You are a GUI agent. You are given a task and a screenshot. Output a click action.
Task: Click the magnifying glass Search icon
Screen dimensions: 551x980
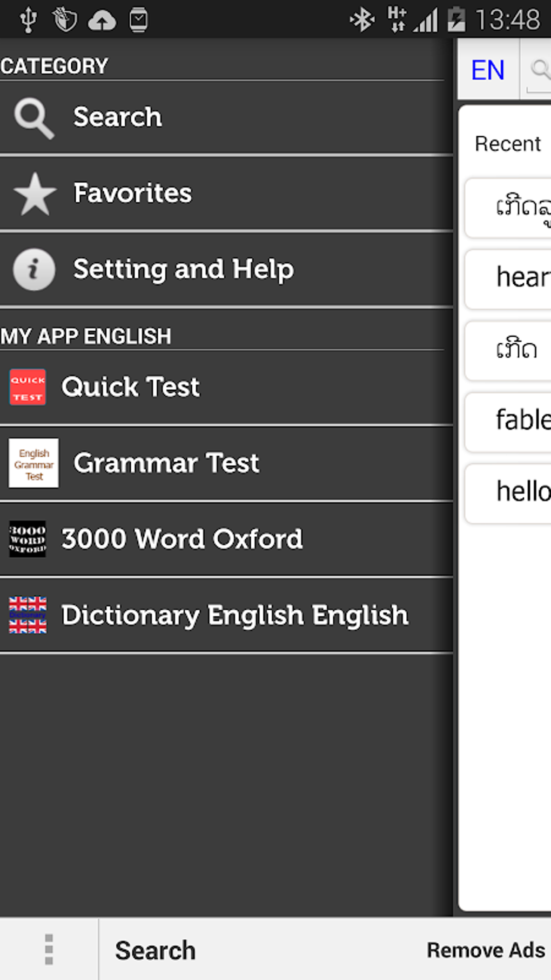click(x=34, y=118)
